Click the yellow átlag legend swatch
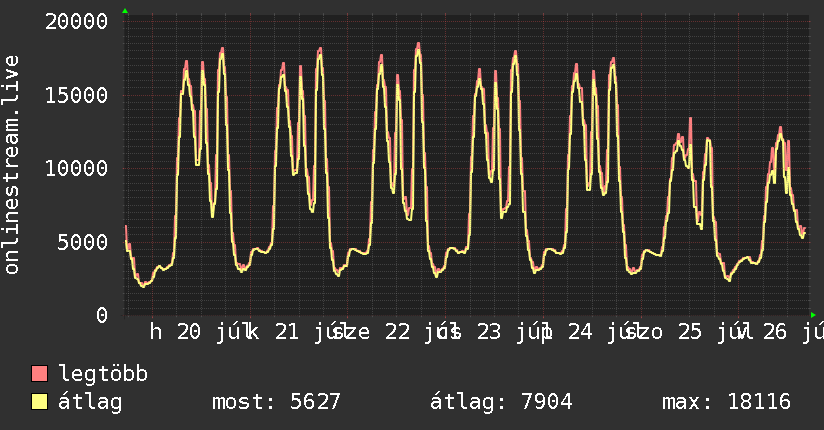 point(39,402)
